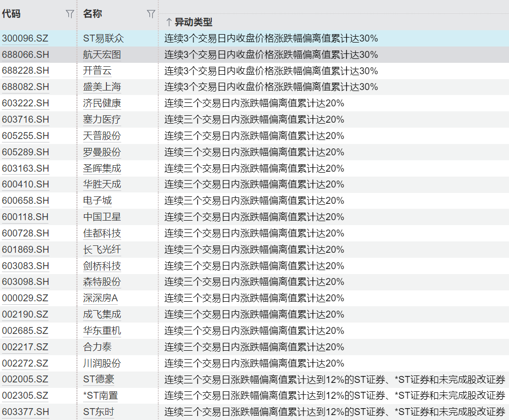509x420 pixels.
Task: Select the 深深房A stock link
Action: pos(100,298)
